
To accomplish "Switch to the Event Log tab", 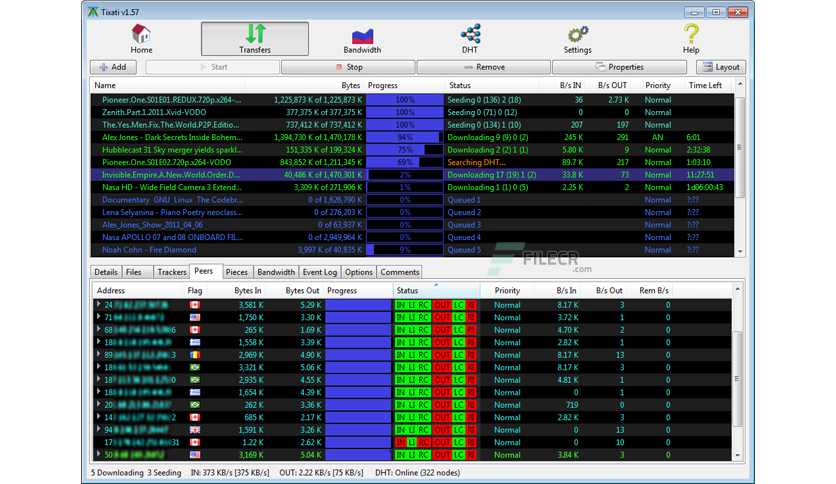I will pos(319,272).
